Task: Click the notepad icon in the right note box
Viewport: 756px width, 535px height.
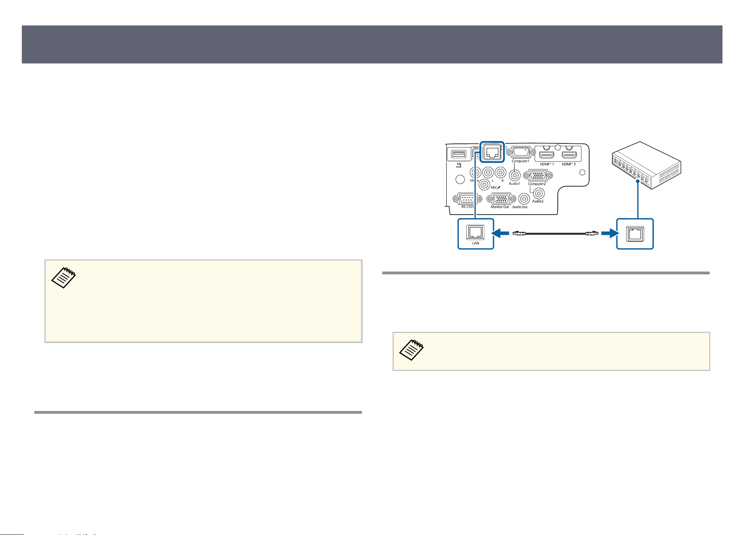Action: (412, 350)
